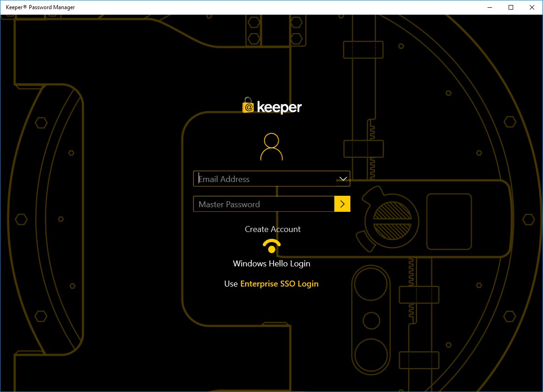Screen dimensions: 543x392
Task: Maximize the Keeper window
Action: click(511, 7)
